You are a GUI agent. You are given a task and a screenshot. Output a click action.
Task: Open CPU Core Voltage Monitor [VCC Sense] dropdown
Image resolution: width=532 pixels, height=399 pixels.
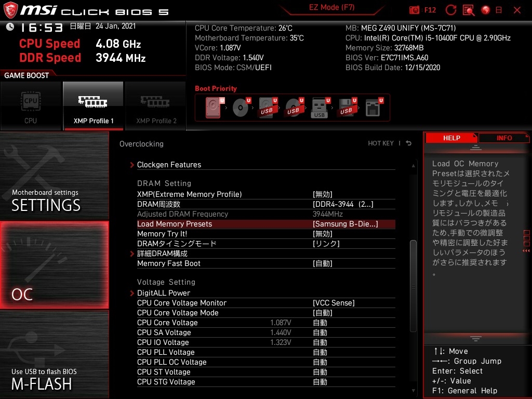pos(334,303)
